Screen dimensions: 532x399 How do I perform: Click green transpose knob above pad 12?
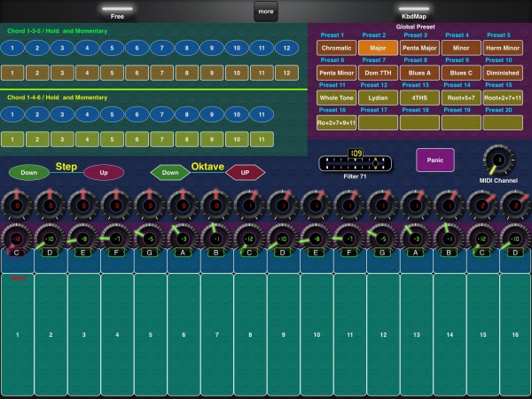pos(382,239)
